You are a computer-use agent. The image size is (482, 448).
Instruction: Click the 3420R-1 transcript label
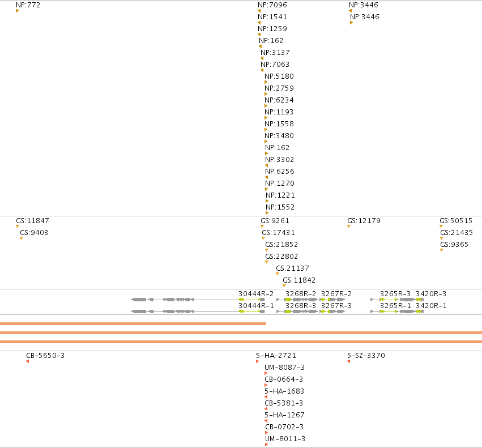pos(431,306)
